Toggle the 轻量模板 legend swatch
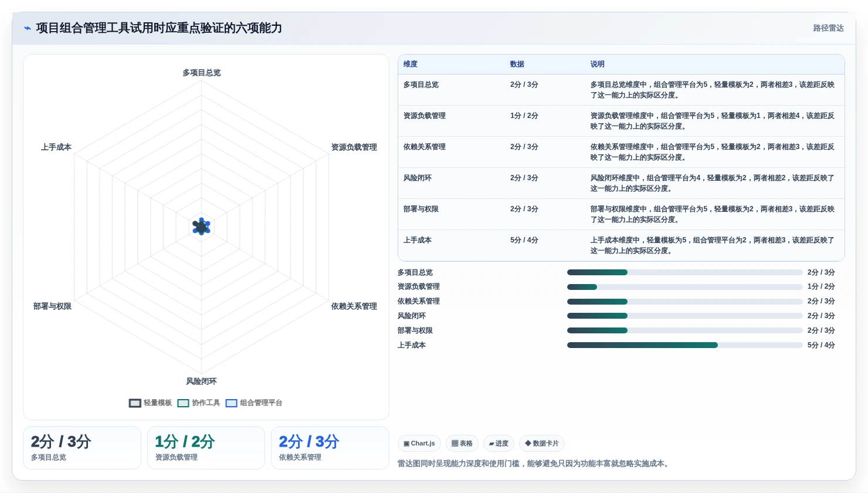Viewport: 868px width, 493px height. click(135, 403)
